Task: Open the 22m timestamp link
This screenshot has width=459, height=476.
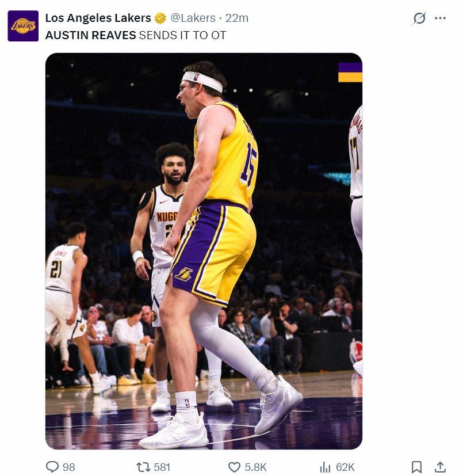Action: (237, 18)
